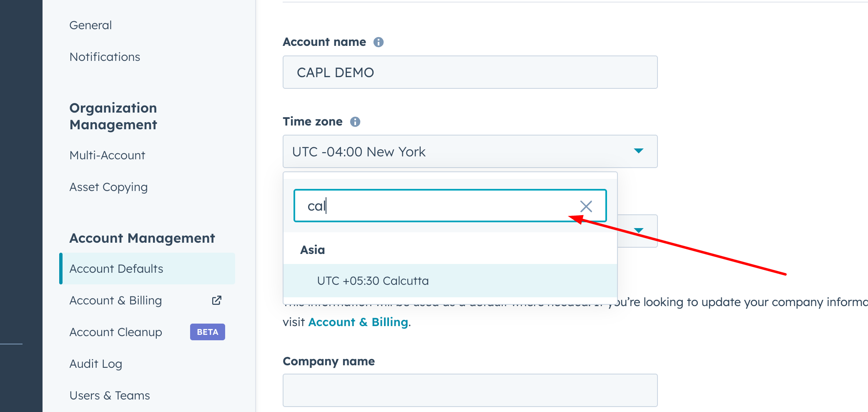Open Multi-Account page
868x412 pixels.
107,156
